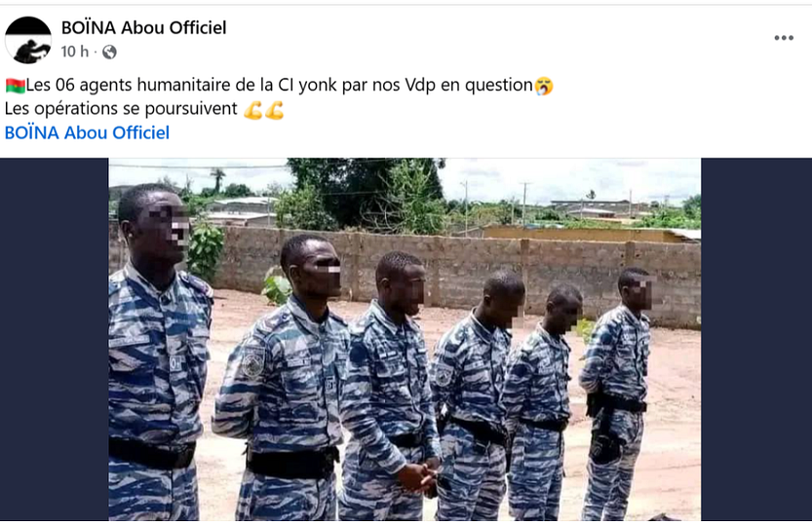Click the text 'Les opérations se poursuivent'
The image size is (812, 523).
point(121,109)
